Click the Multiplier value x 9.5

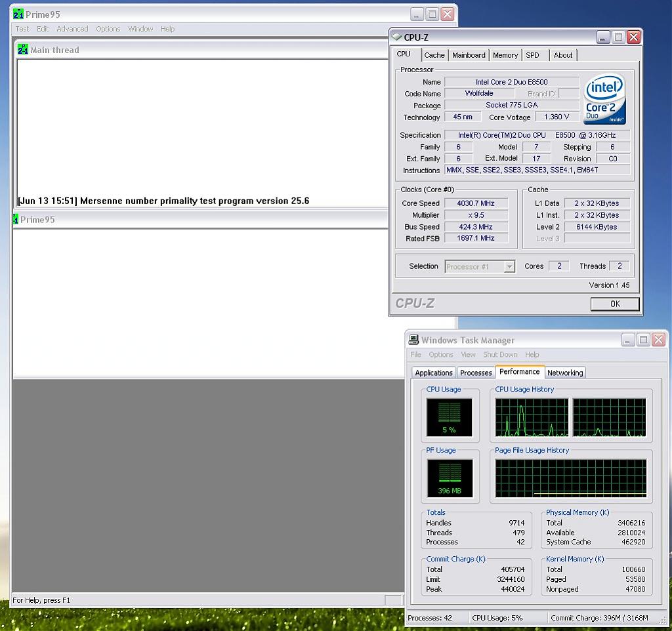pyautogui.click(x=476, y=215)
